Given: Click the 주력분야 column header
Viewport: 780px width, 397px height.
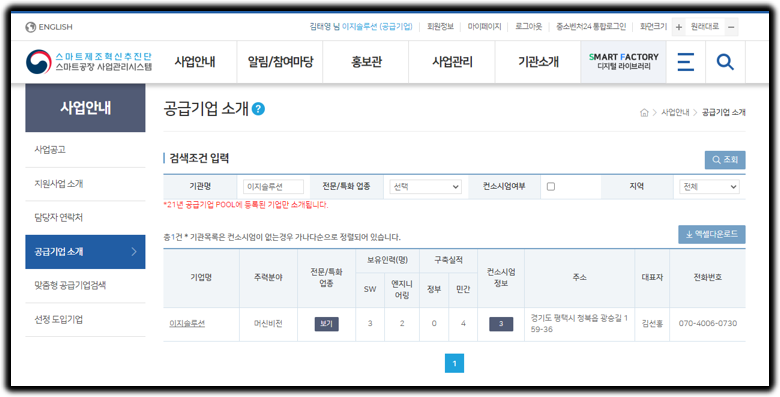Looking at the screenshot, I should [268, 278].
